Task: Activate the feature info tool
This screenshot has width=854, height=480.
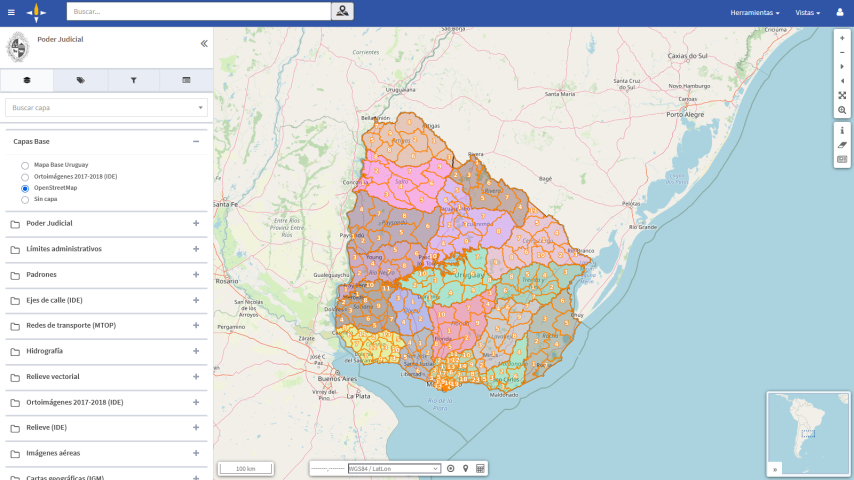Action: (x=842, y=131)
